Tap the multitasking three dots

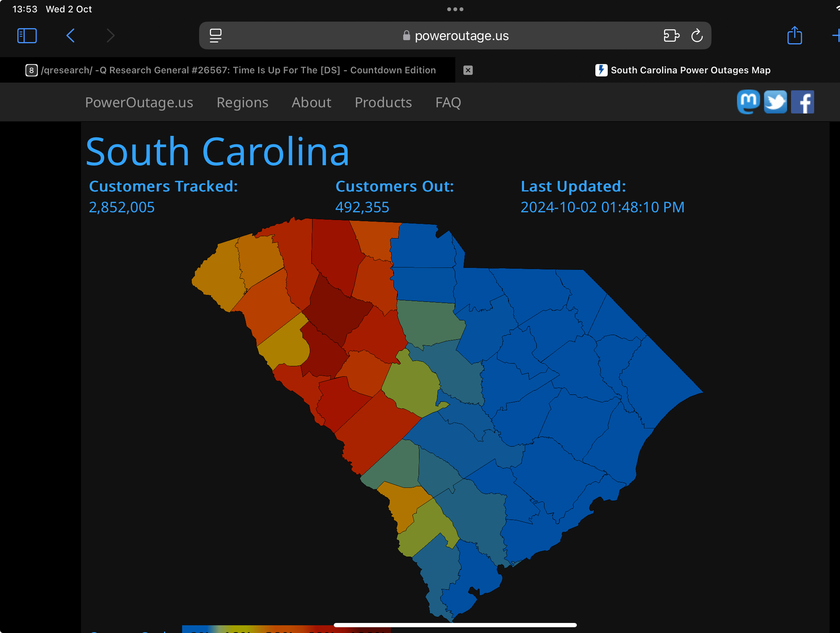455,9
